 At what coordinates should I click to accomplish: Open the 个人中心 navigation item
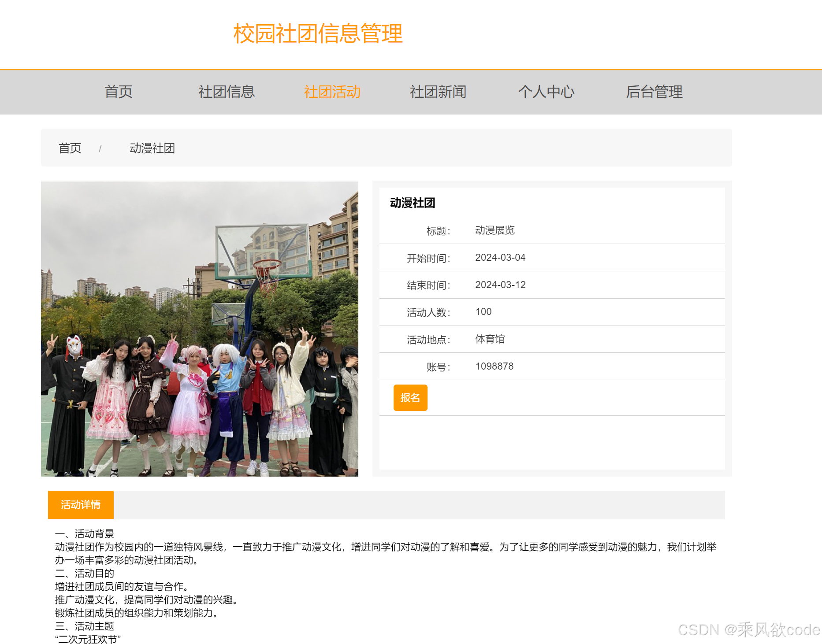547,92
